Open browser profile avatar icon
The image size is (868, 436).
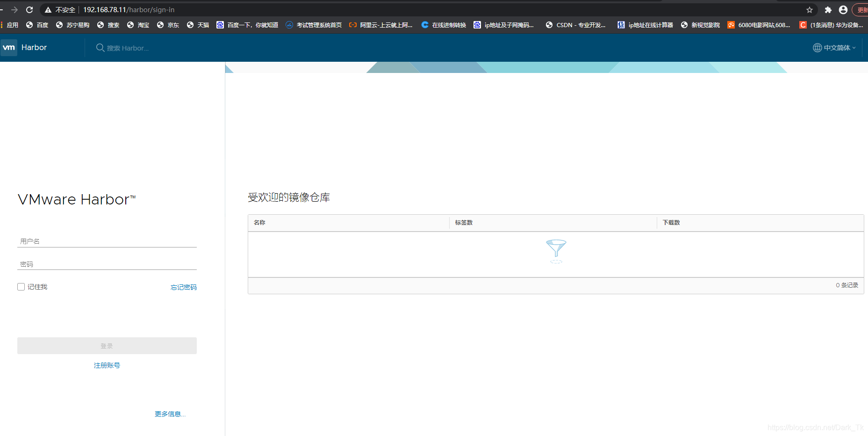pos(843,10)
